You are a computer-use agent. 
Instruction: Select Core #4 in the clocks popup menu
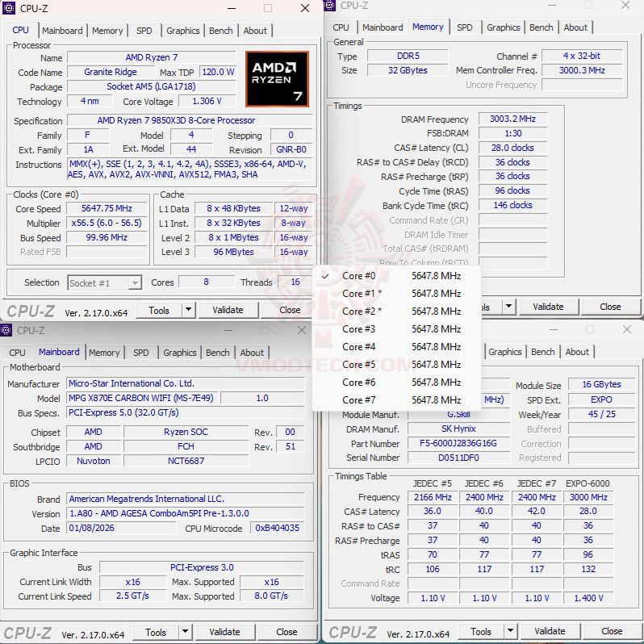(396, 347)
